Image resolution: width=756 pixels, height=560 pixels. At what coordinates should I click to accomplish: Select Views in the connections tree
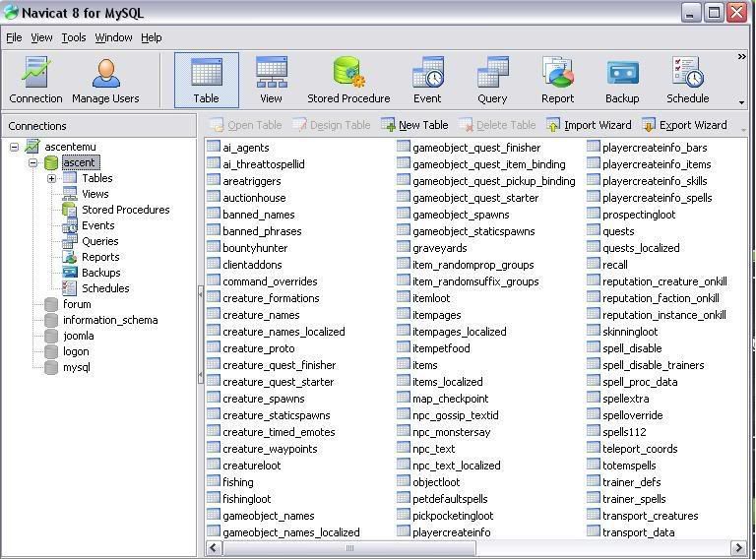(x=94, y=194)
